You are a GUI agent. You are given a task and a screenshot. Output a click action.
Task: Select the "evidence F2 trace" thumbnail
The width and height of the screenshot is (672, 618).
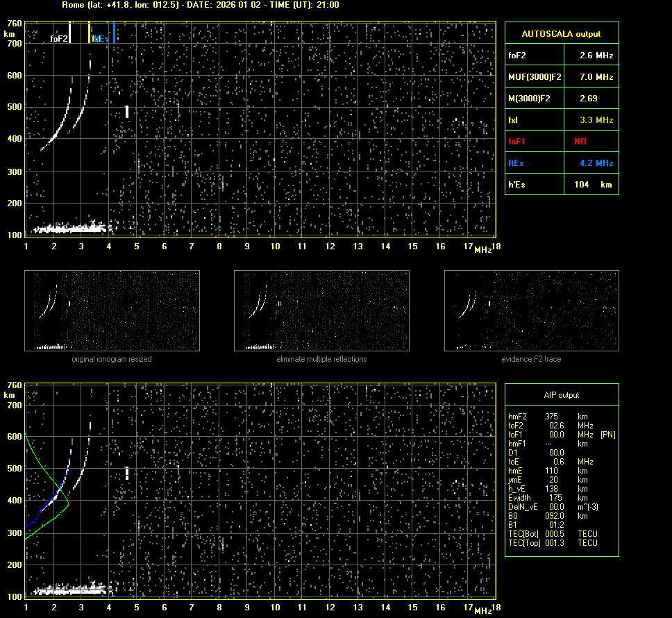coord(531,310)
